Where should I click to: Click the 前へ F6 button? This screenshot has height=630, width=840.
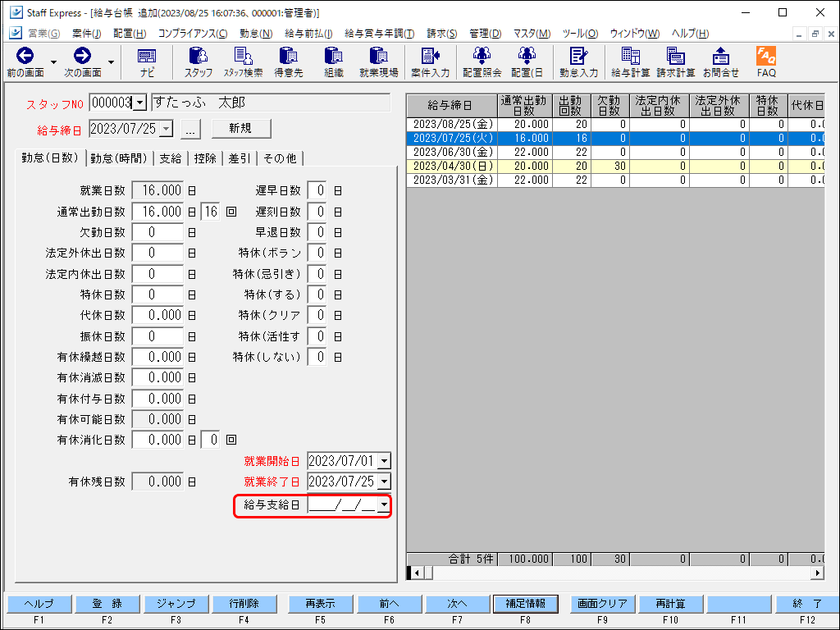coord(389,604)
